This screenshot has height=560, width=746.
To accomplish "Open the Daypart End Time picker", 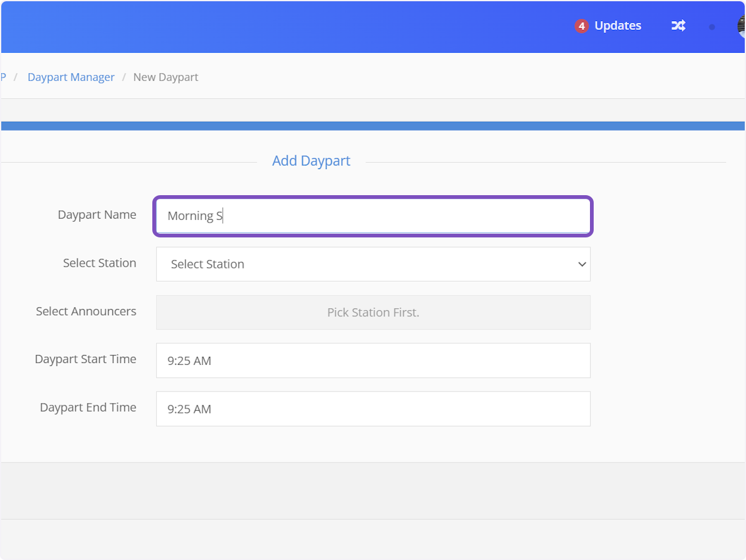I will [373, 409].
